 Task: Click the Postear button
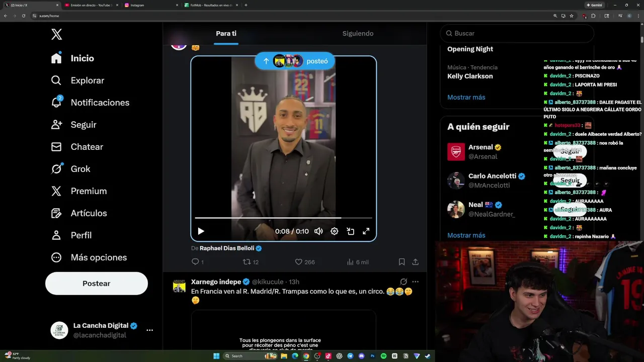97,284
